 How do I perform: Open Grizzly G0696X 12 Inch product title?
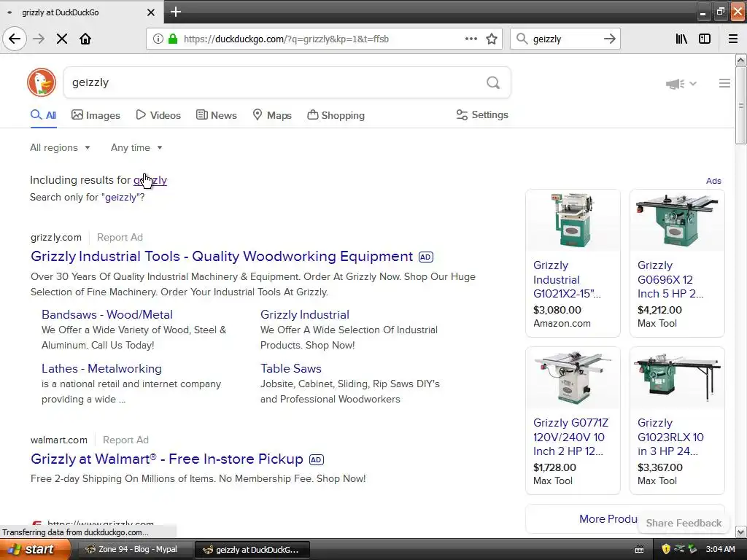(x=670, y=279)
